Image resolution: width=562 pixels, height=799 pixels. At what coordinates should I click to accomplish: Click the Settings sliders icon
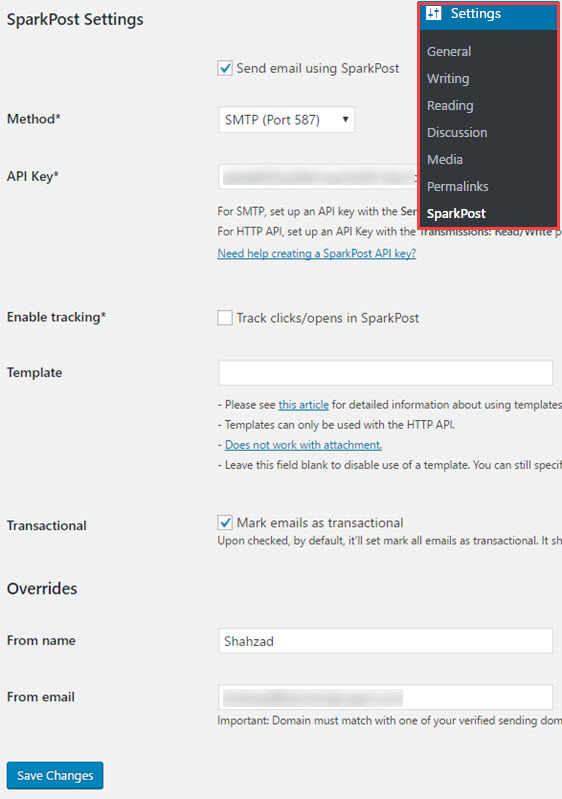click(x=434, y=13)
